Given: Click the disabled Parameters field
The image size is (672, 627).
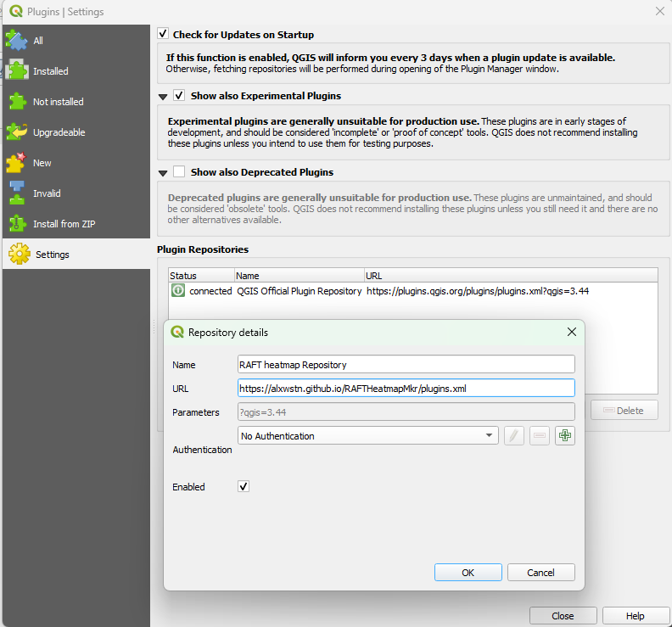Looking at the screenshot, I should click(406, 411).
